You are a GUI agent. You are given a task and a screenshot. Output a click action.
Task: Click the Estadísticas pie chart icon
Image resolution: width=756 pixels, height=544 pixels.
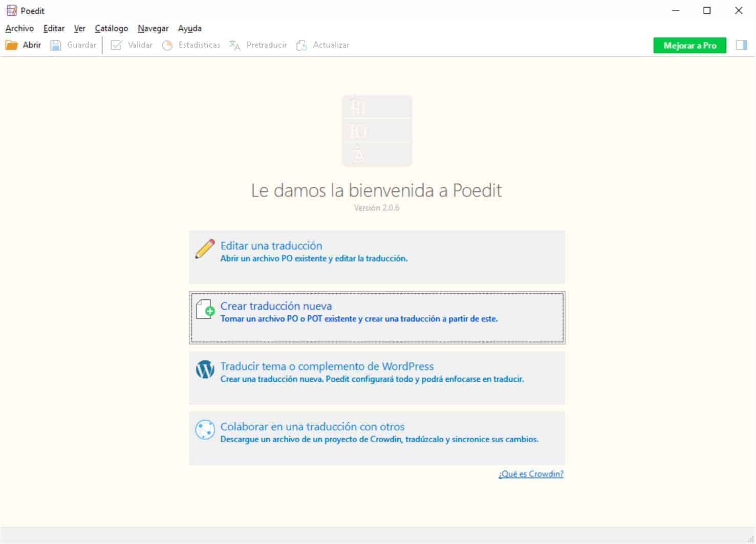[x=167, y=45]
